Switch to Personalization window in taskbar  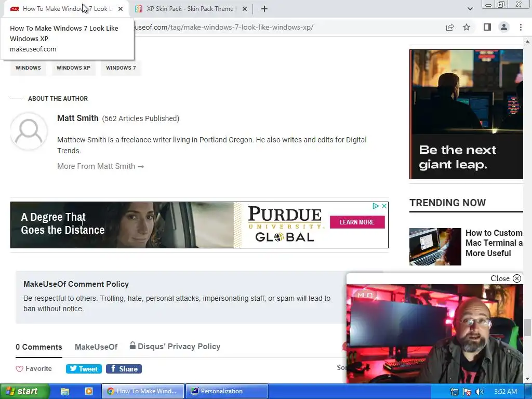(227, 391)
